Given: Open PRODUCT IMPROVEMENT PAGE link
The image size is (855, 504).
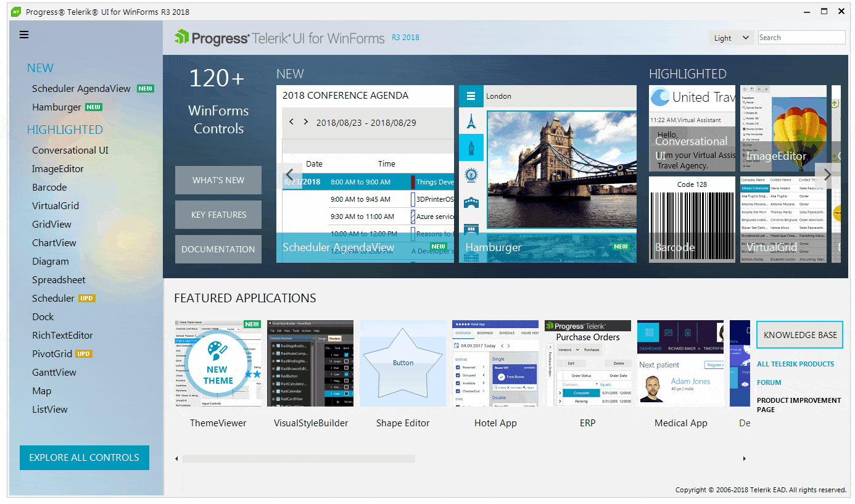Looking at the screenshot, I should click(x=799, y=405).
